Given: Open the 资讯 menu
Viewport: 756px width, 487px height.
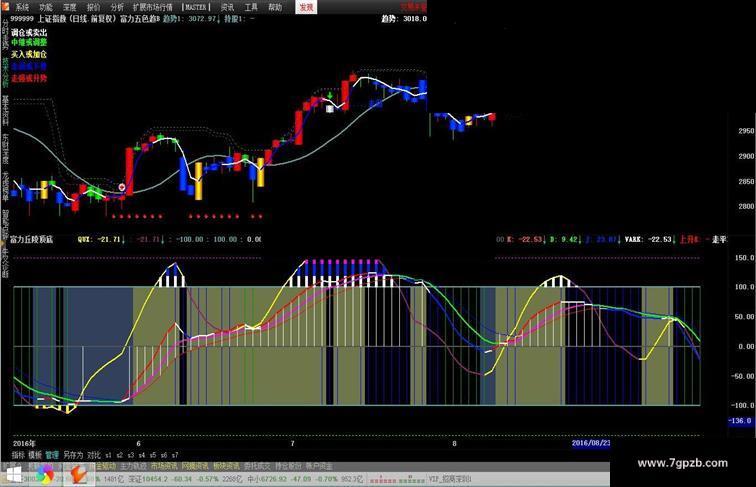Looking at the screenshot, I should (227, 7).
